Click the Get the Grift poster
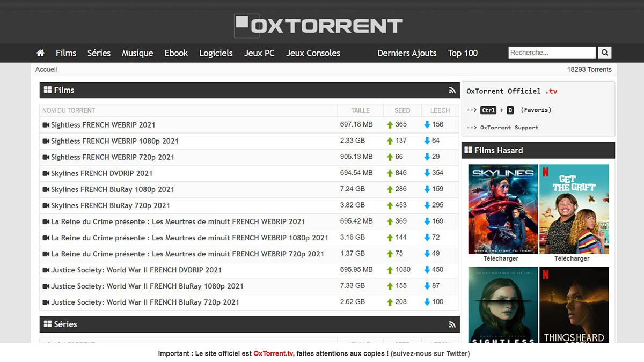Viewport: 644px width, 362px height. [574, 209]
